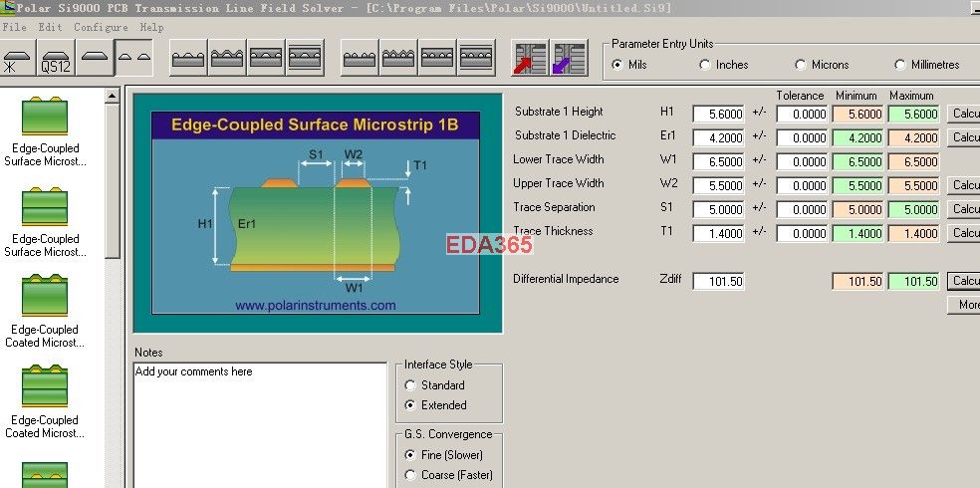Choose the two-layer Edge-Coupled Surface Microstrip thumbnail

[x=45, y=222]
